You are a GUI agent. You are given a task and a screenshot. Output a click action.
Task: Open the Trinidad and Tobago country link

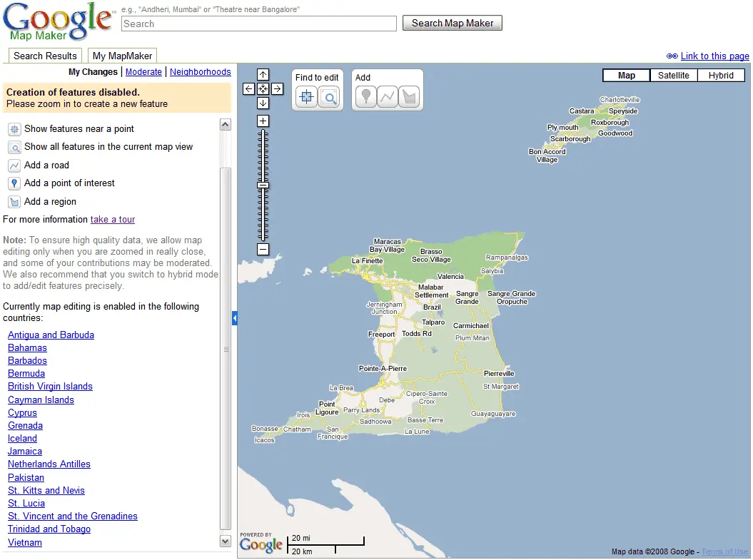(x=49, y=529)
